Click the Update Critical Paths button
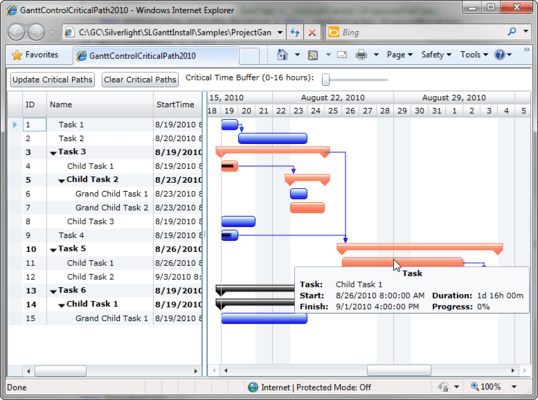 (x=52, y=80)
